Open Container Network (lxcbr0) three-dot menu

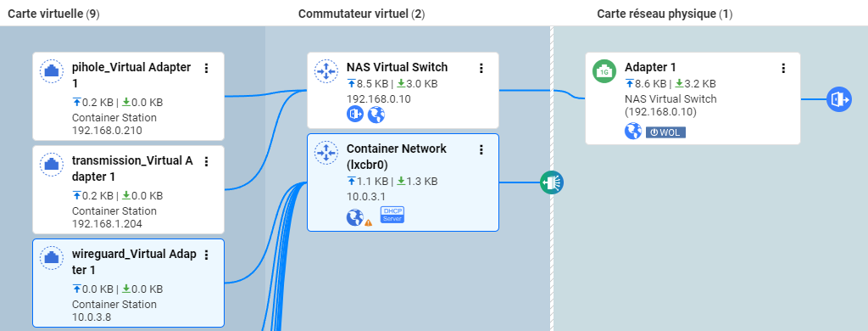tap(481, 149)
